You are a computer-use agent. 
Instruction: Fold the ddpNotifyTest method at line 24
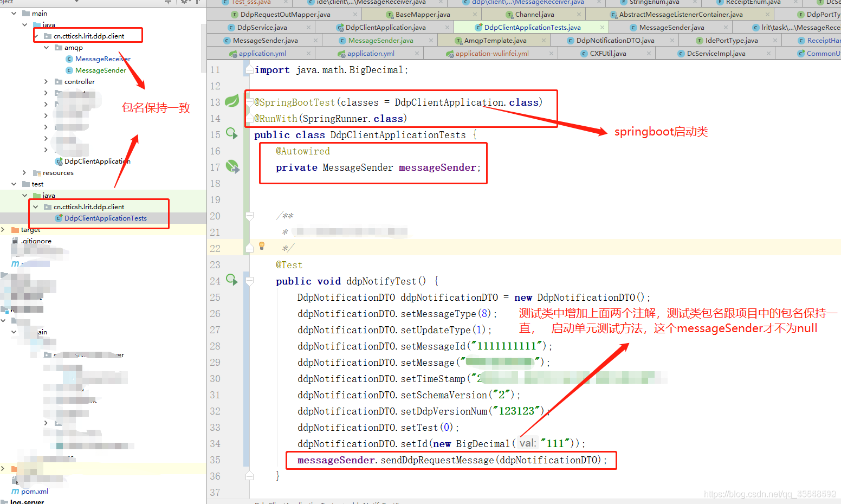(x=249, y=281)
